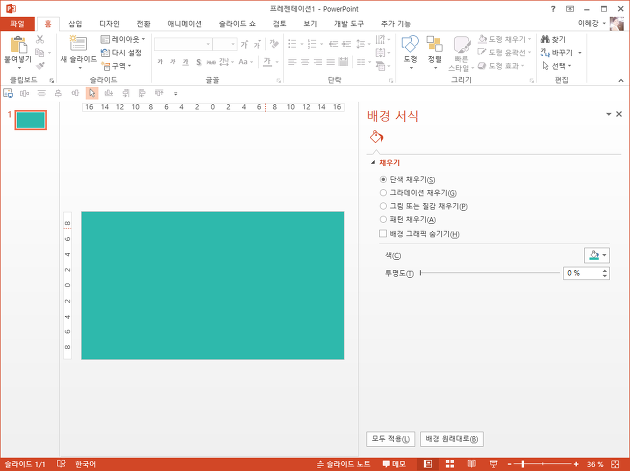Open the Animations (애니메이션) tab

coord(184,24)
